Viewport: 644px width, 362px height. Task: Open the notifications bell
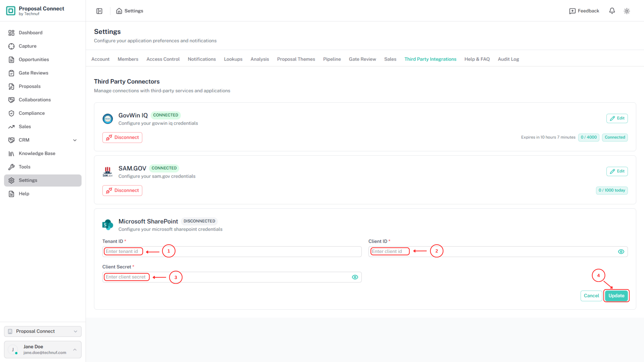[x=612, y=11]
